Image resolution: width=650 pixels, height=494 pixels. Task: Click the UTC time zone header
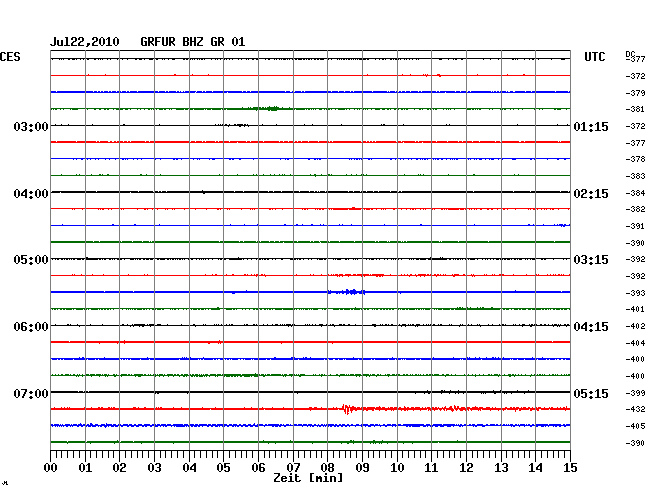point(595,57)
